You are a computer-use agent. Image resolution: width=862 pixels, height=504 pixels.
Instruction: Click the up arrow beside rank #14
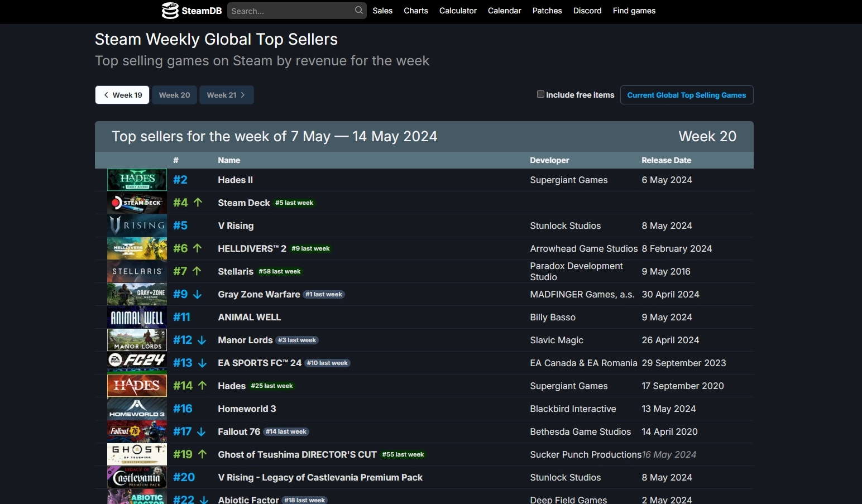pyautogui.click(x=203, y=385)
